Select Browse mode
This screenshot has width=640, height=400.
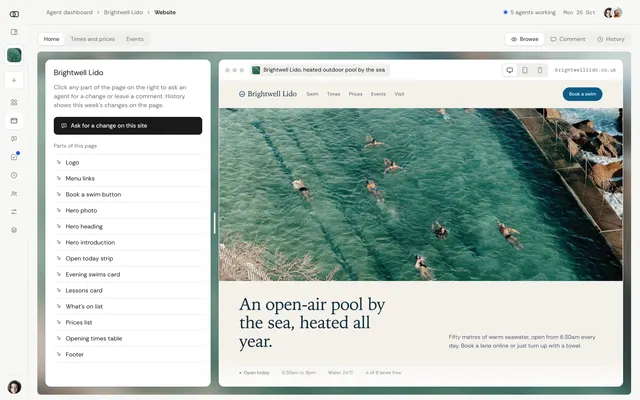point(524,39)
